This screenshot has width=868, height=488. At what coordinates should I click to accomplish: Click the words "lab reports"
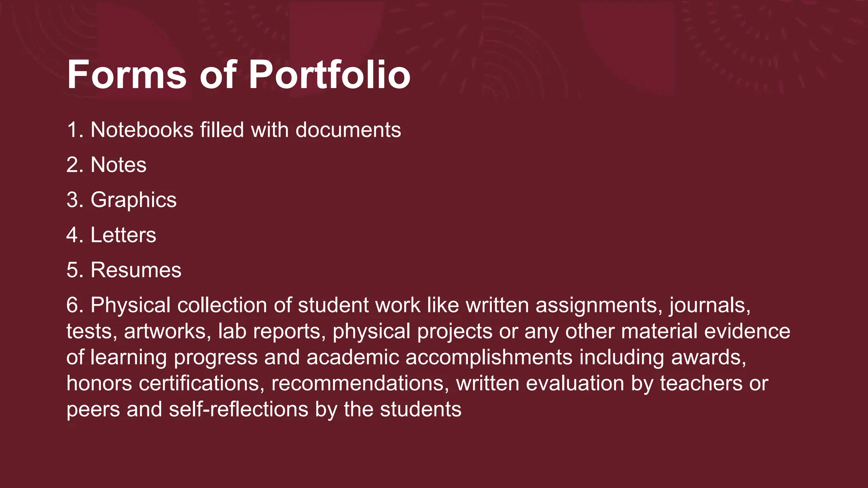[272, 331]
